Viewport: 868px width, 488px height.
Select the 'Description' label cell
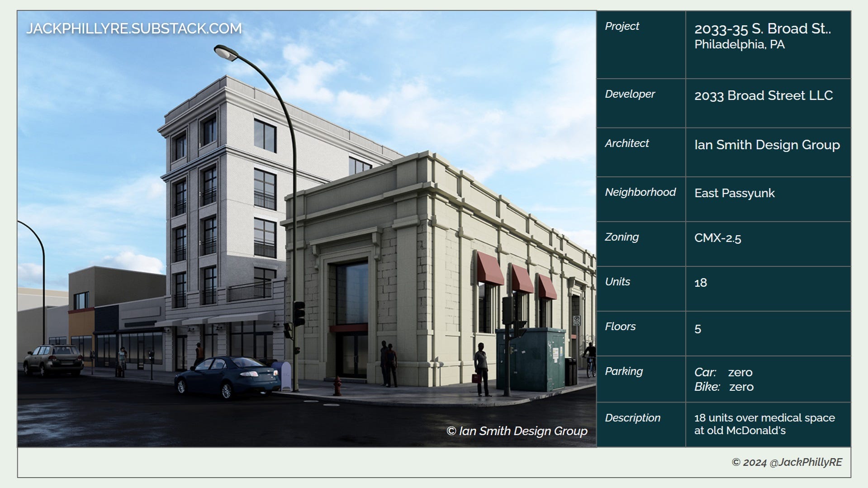641,425
